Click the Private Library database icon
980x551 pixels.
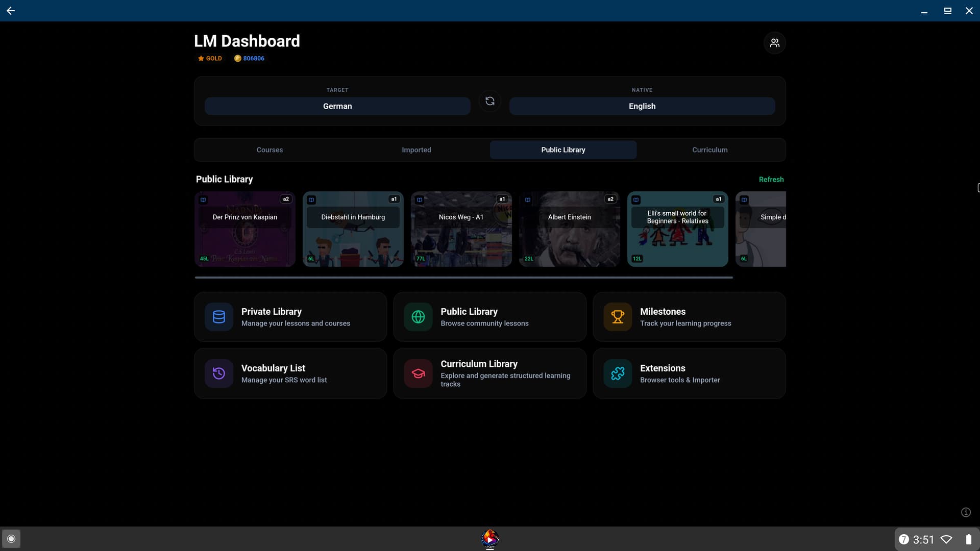point(219,317)
